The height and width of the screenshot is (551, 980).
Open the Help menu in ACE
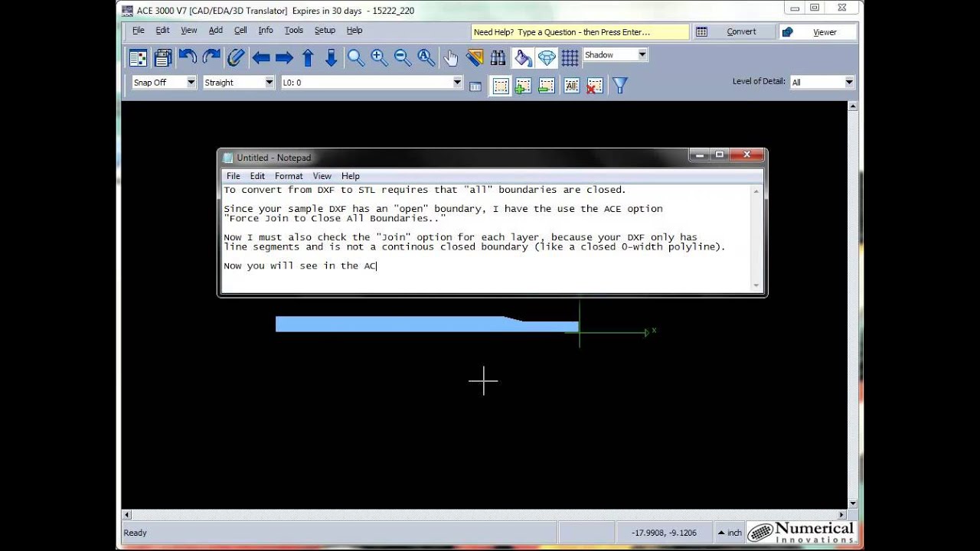point(354,31)
